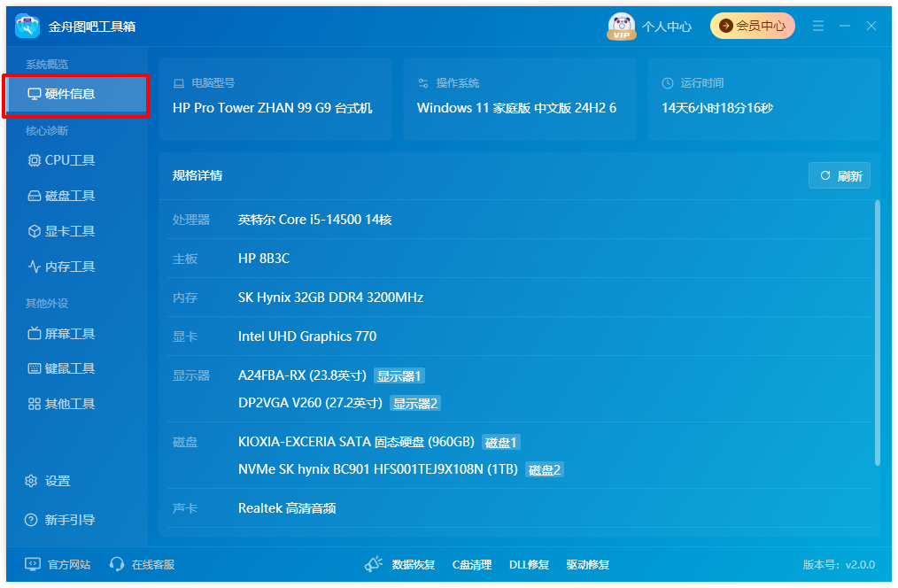
Task: Select 硬件信息 in the sidebar
Action: 76,95
